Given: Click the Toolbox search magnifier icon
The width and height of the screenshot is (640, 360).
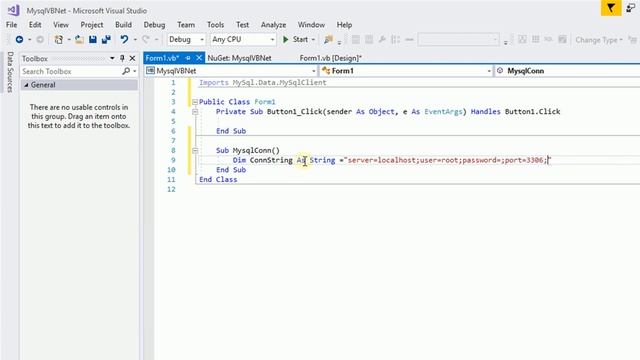Looking at the screenshot, I should tap(126, 71).
